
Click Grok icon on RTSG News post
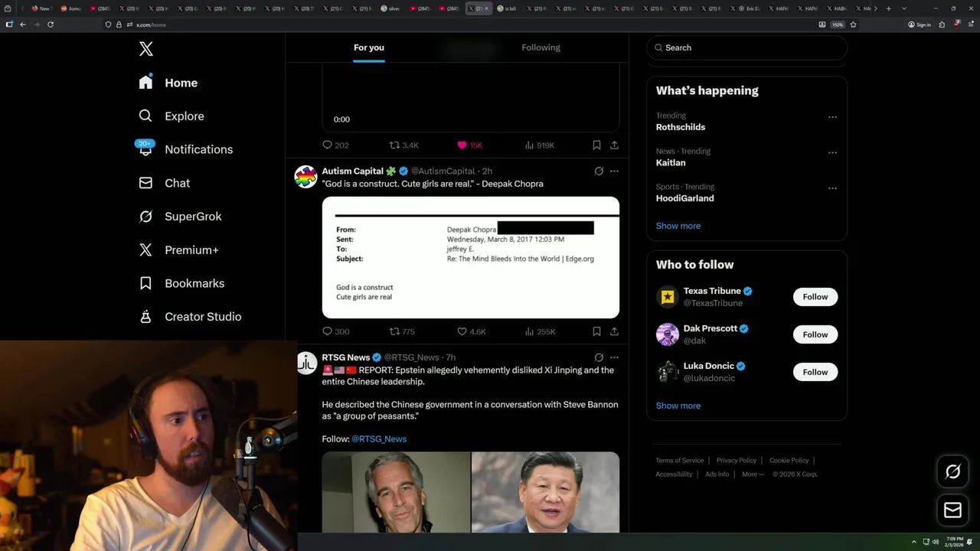pos(599,357)
